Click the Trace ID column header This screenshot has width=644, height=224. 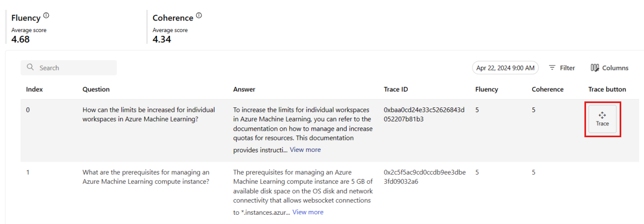coord(396,89)
